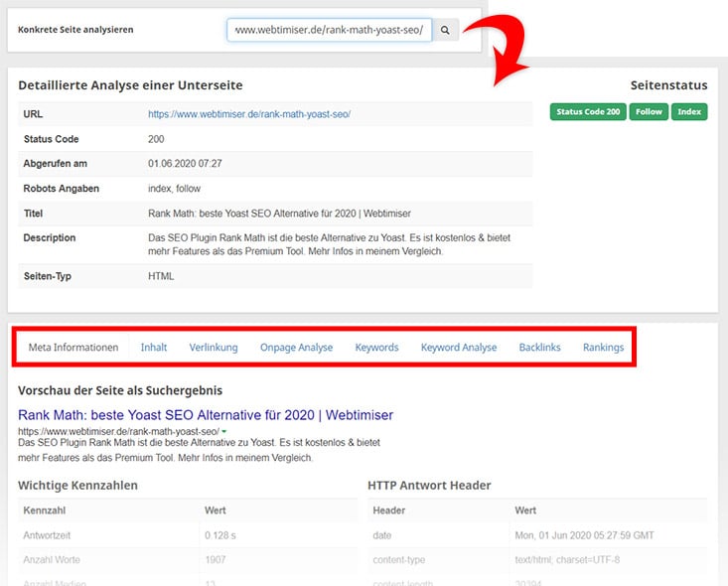
Task: Select the 'index, follow' robots value
Action: 174,189
